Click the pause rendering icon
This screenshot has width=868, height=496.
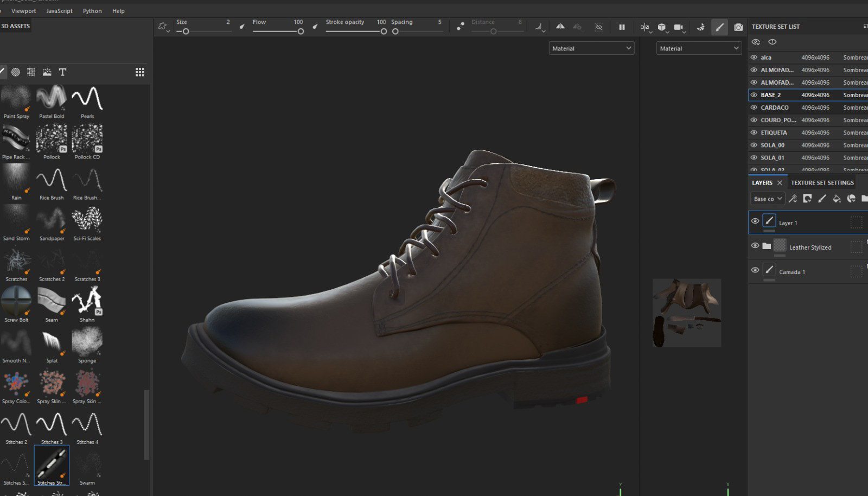(x=622, y=27)
